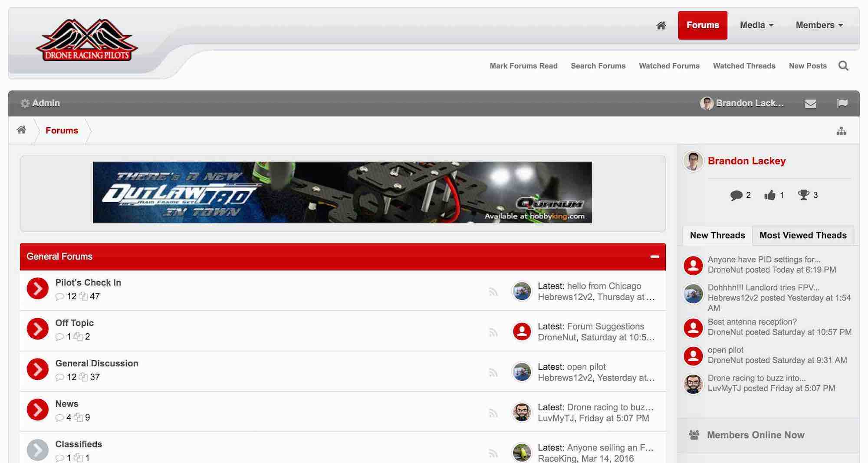This screenshot has width=868, height=463.
Task: Click Members Online Now heading
Action: point(756,435)
